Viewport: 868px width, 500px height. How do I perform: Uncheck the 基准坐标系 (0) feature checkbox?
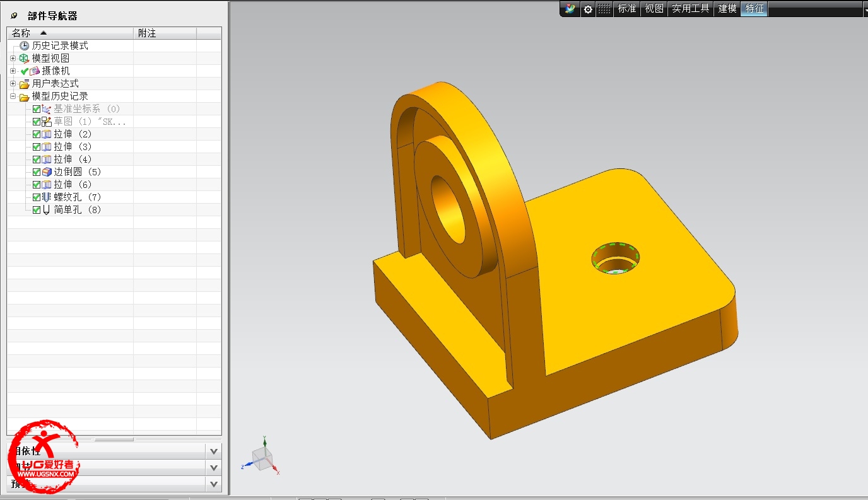pyautogui.click(x=37, y=109)
